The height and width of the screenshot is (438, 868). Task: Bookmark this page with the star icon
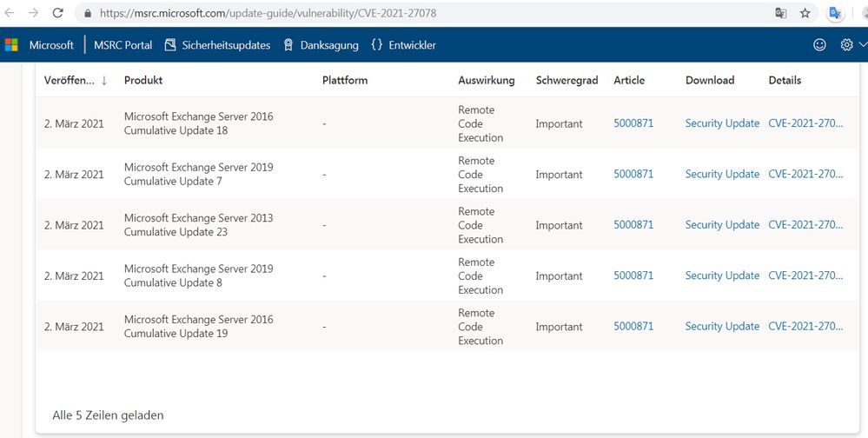[x=805, y=14]
